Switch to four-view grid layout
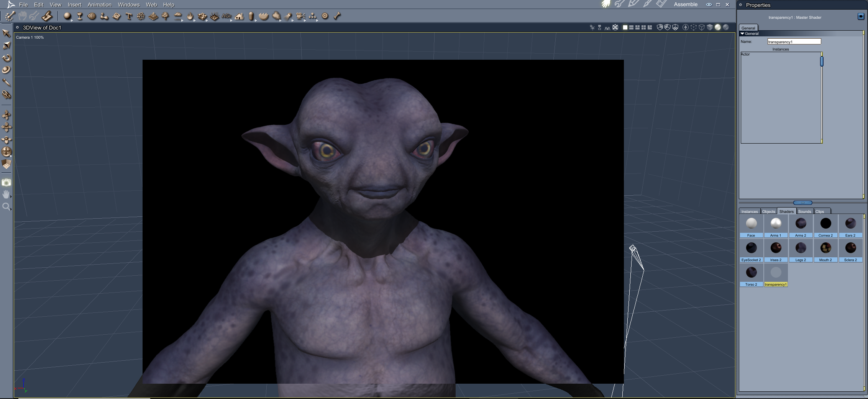868x399 pixels. [643, 27]
